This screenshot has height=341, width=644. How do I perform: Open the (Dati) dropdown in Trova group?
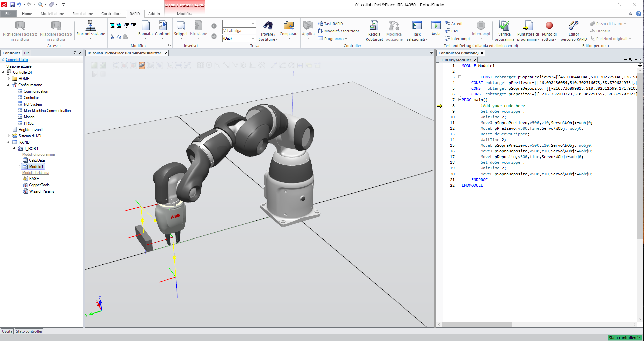pos(238,38)
